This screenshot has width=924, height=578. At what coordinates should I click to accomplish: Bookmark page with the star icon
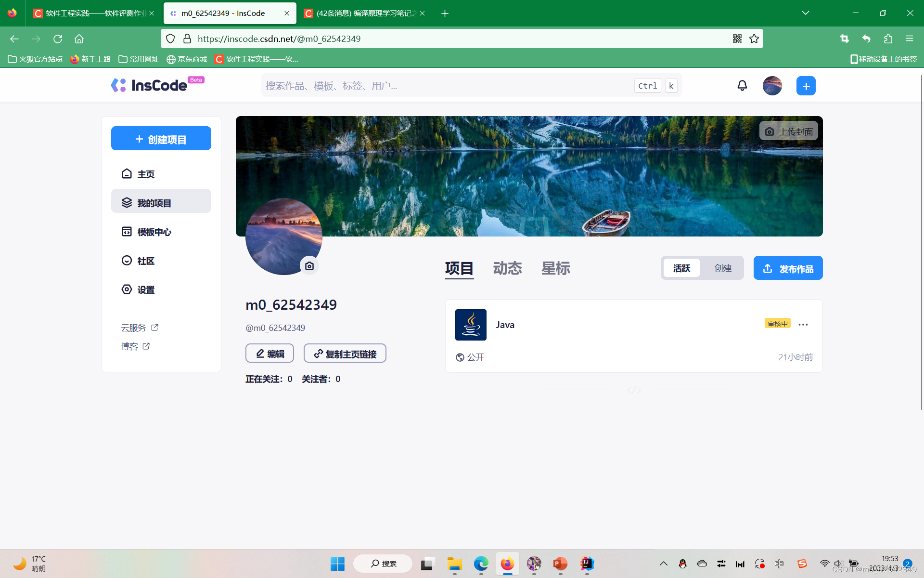tap(754, 39)
